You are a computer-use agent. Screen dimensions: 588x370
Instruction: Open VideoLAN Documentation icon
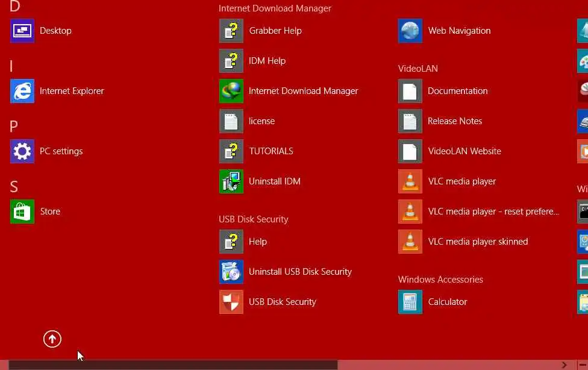[410, 91]
